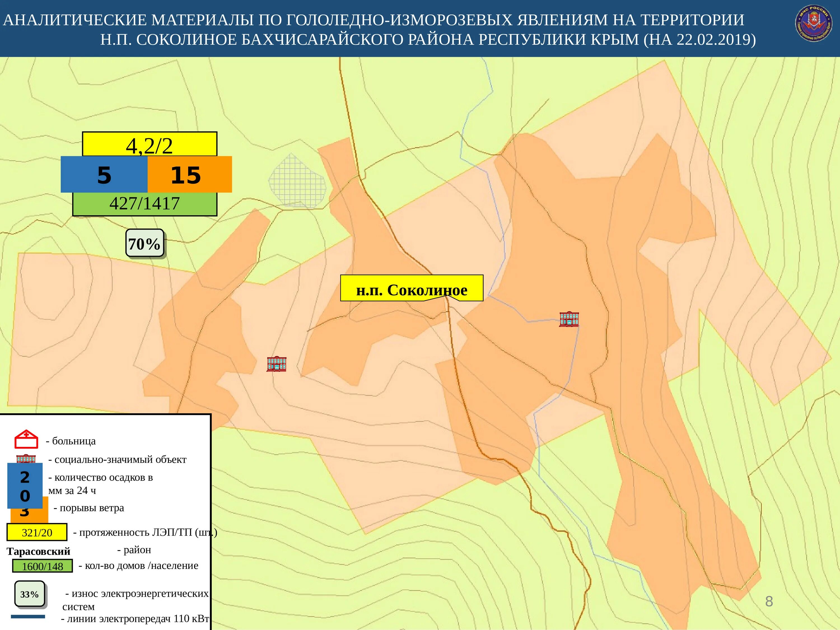Click the 33% badge in legend
Image resolution: width=840 pixels, height=630 pixels.
(x=30, y=594)
